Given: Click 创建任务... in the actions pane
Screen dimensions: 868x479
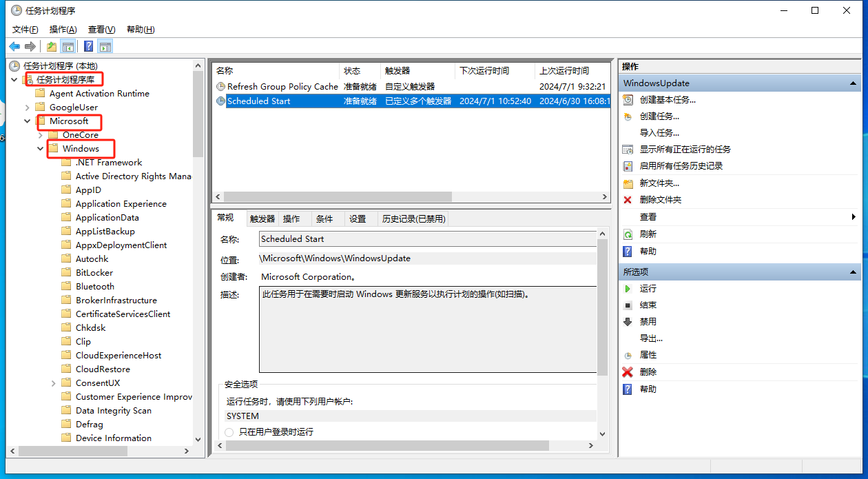Looking at the screenshot, I should coord(659,116).
